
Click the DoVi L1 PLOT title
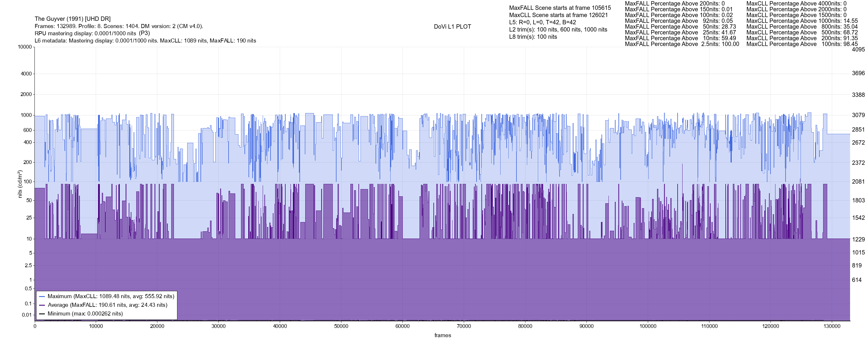click(452, 27)
